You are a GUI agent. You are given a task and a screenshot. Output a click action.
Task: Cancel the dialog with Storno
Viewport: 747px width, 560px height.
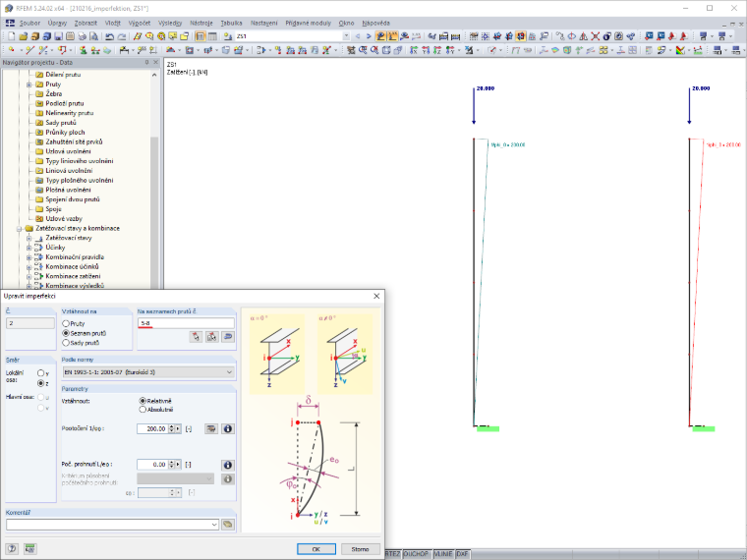pyautogui.click(x=360, y=549)
